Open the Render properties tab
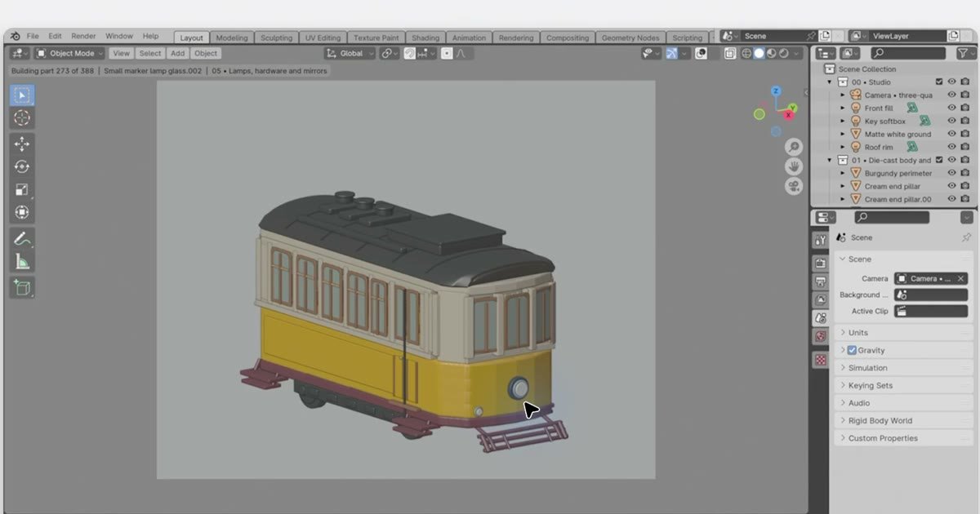Screen dimensions: 980x514 click(x=821, y=263)
